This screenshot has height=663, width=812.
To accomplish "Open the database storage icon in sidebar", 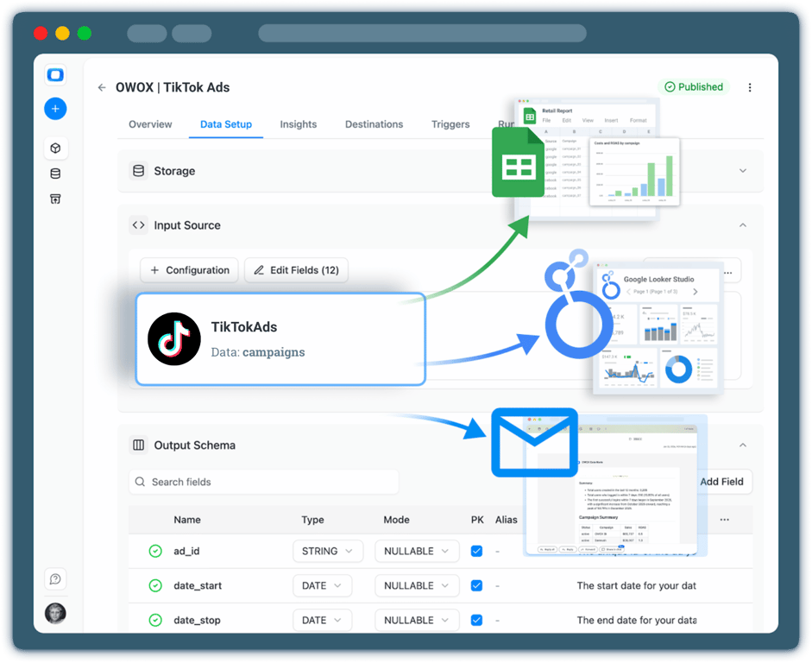I will pos(55,174).
